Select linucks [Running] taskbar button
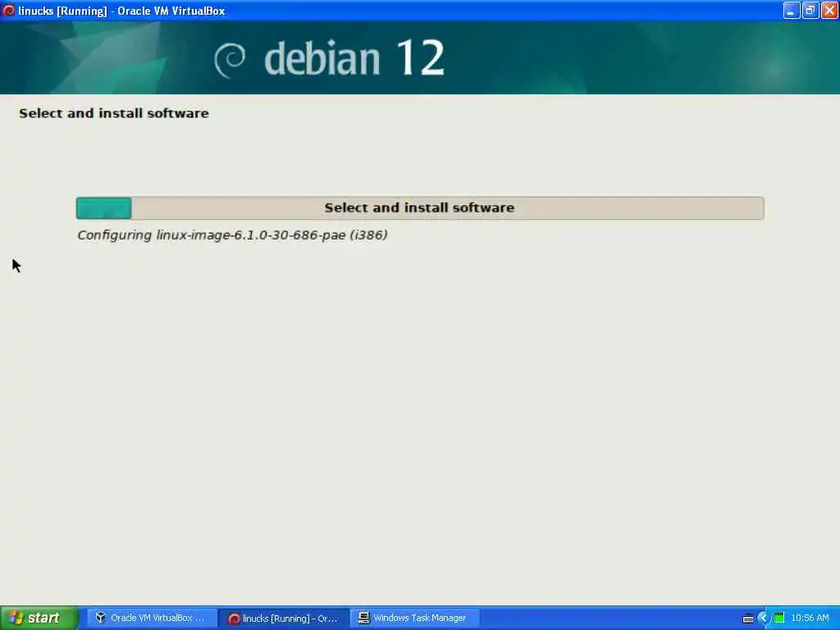840x630 pixels. tap(285, 619)
